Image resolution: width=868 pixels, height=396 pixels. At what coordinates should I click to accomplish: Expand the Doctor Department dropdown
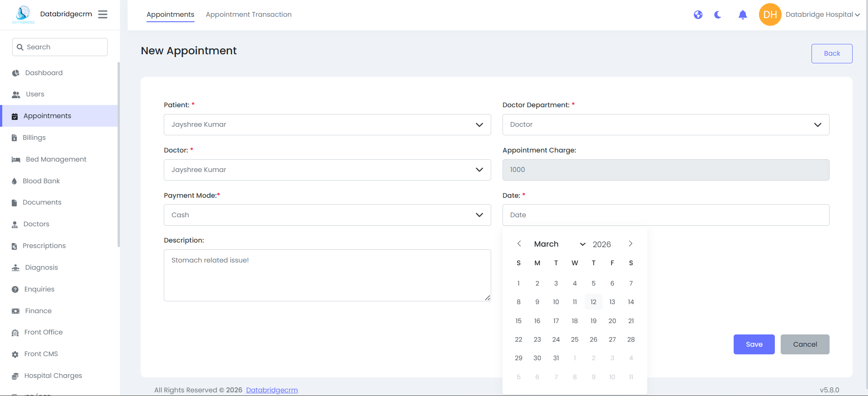point(666,124)
